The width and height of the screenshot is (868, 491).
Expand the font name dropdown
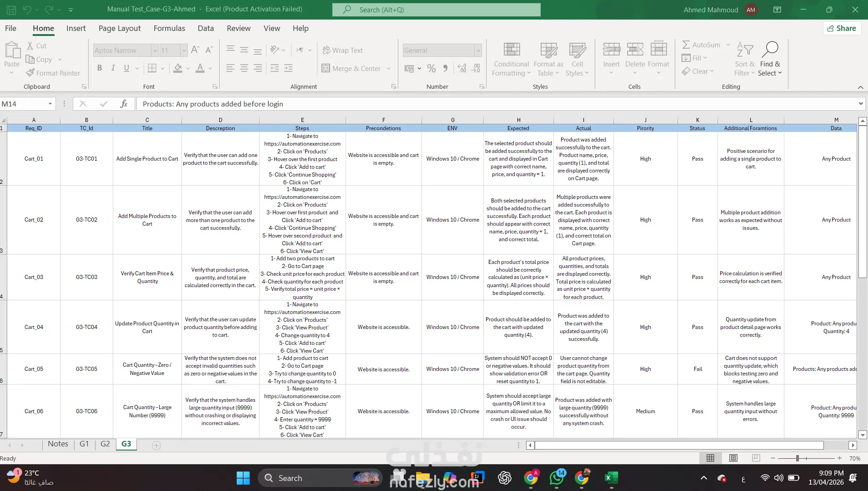point(155,51)
